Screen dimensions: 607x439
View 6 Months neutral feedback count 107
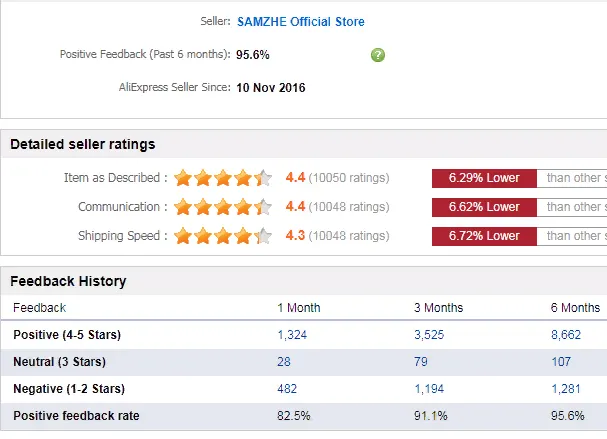(x=562, y=361)
